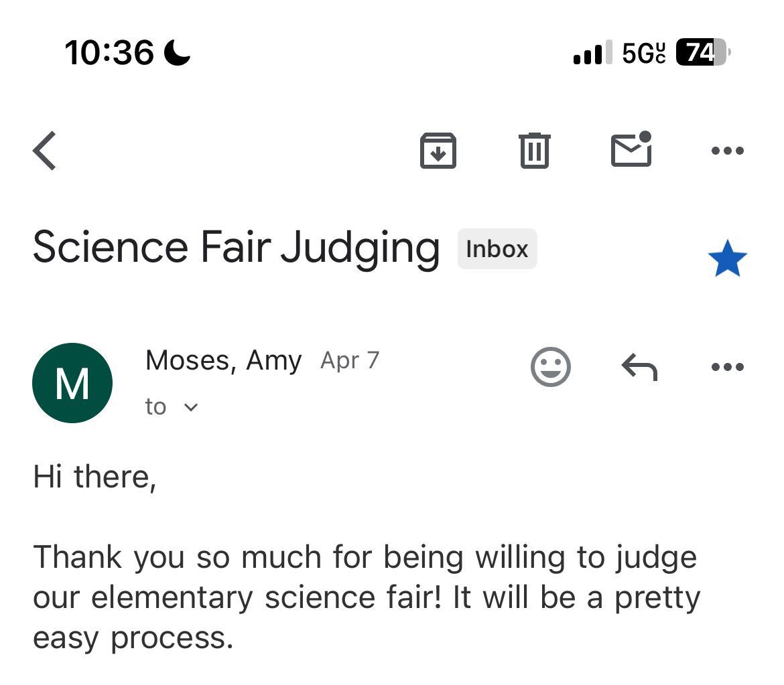This screenshot has width=784, height=685.
Task: Unstar the Science Fair Judging email
Action: (x=727, y=260)
